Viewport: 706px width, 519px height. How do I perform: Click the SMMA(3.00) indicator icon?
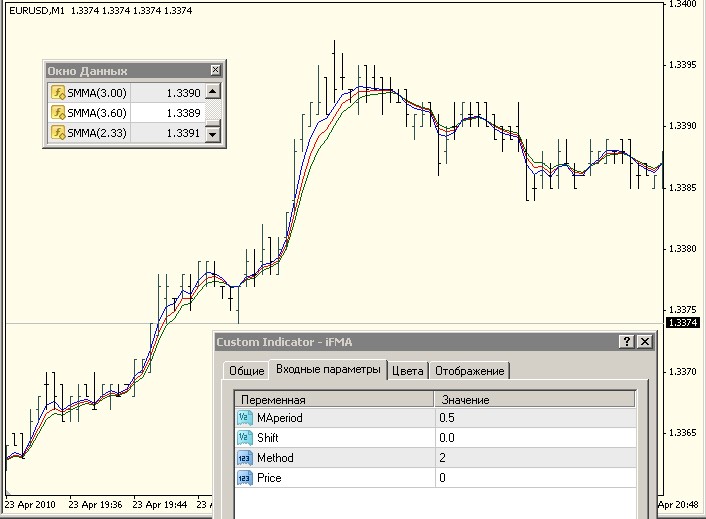click(58, 92)
